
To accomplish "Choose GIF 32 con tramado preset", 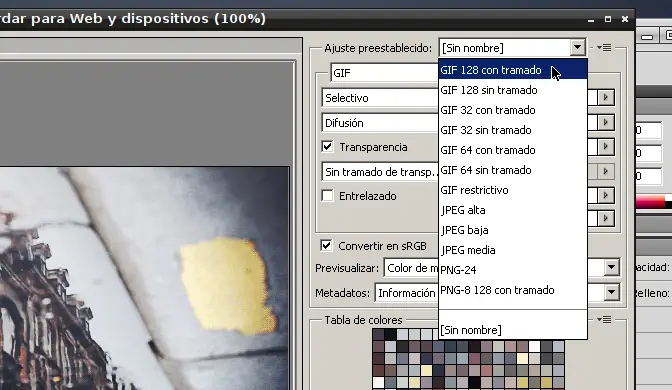I will (513, 110).
